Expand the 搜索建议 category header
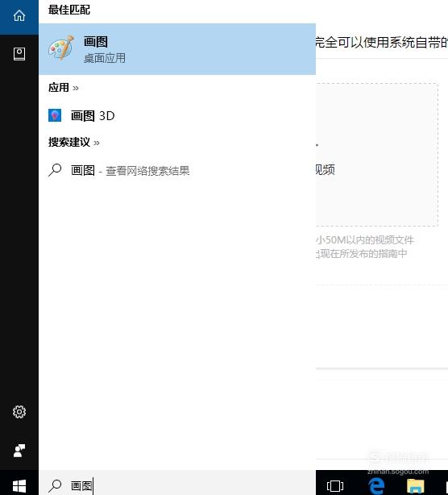This screenshot has height=495, width=448. 74,143
